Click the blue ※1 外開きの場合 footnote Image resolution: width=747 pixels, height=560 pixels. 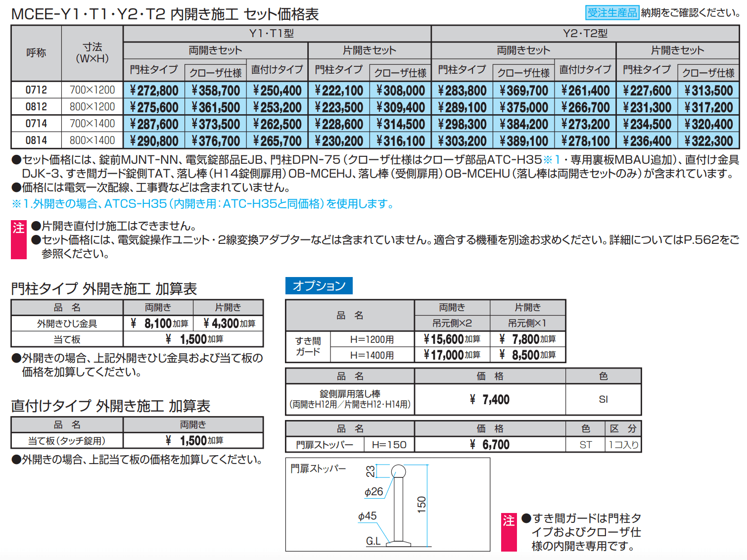pos(203,204)
